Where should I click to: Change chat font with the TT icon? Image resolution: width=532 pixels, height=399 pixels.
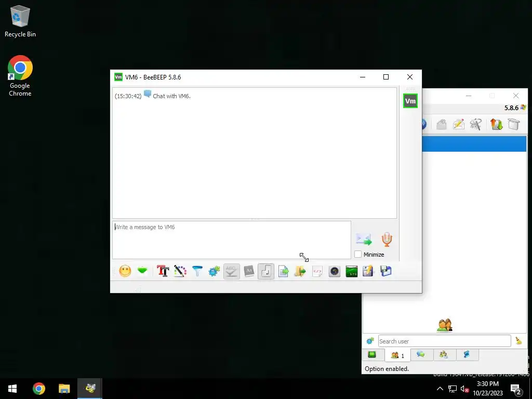point(163,271)
